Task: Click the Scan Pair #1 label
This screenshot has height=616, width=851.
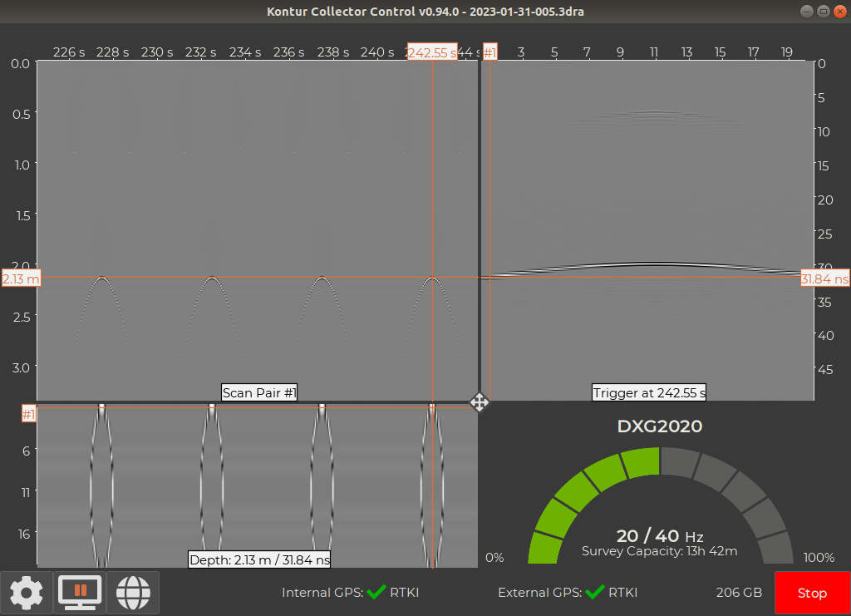Action: point(259,392)
